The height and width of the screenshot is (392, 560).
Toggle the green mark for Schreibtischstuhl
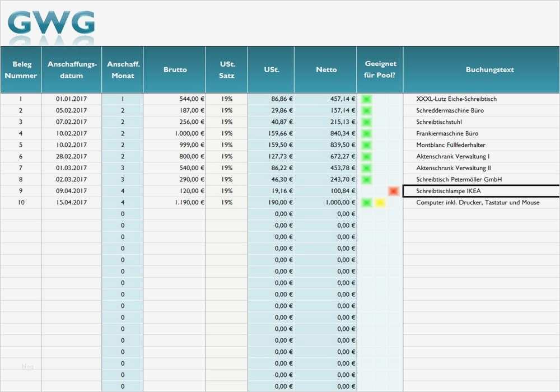[x=366, y=122]
